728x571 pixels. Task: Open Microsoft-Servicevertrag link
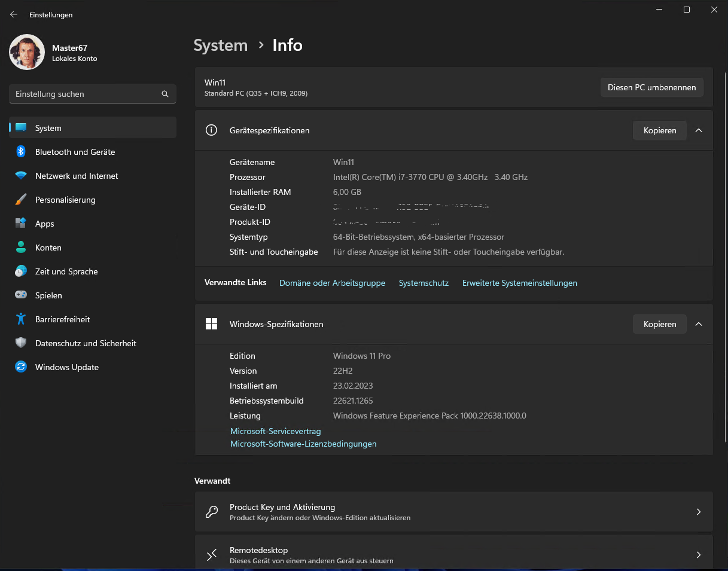276,431
